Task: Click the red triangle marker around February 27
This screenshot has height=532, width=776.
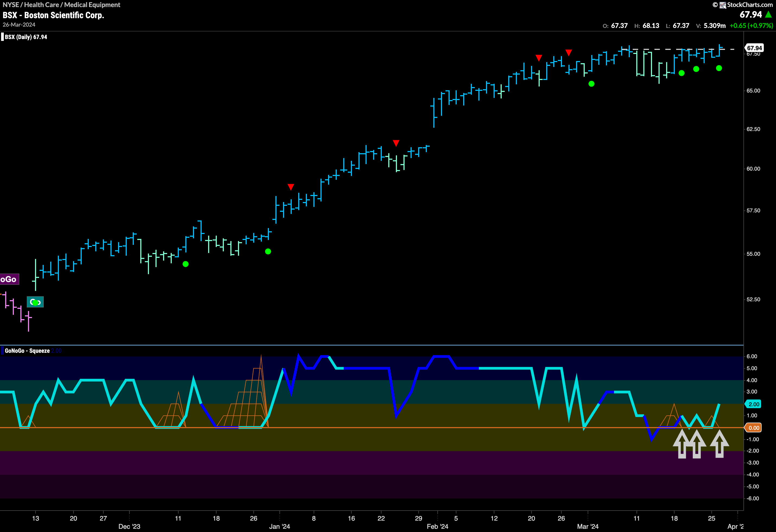Action: pos(569,53)
